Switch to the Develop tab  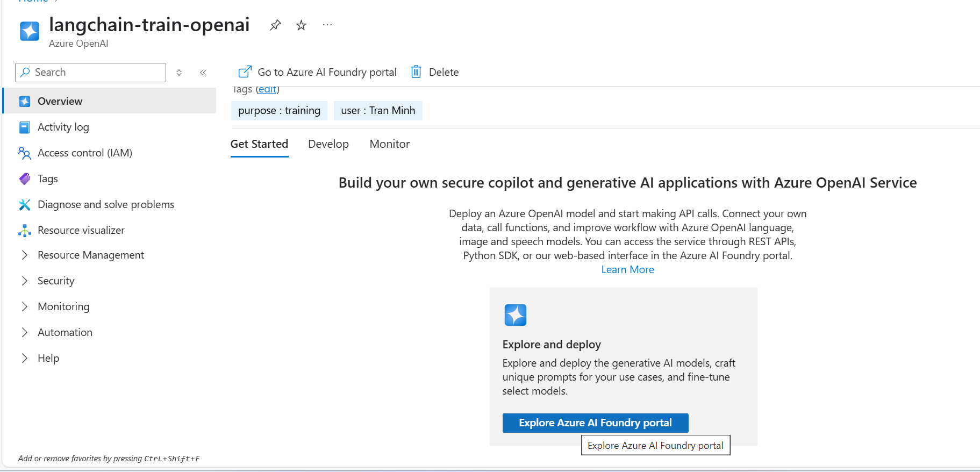pyautogui.click(x=328, y=144)
